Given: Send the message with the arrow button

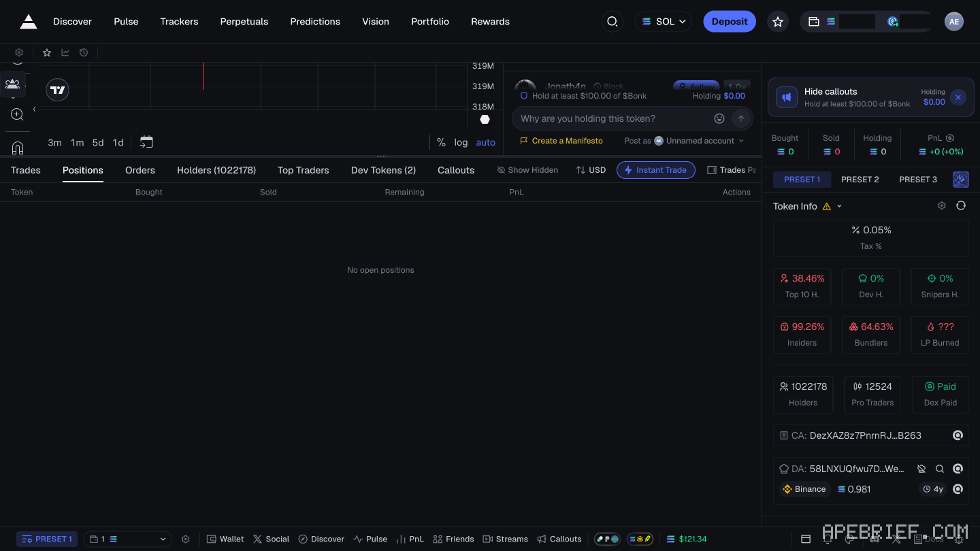Looking at the screenshot, I should coord(741,118).
